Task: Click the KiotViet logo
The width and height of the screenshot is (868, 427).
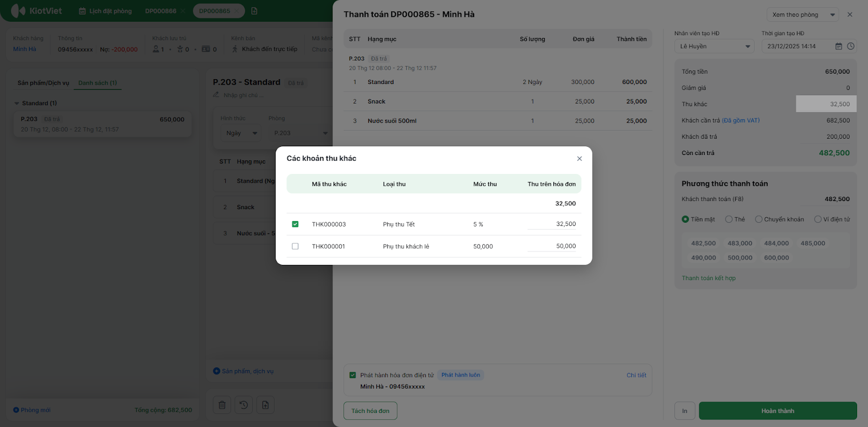Action: [x=37, y=11]
